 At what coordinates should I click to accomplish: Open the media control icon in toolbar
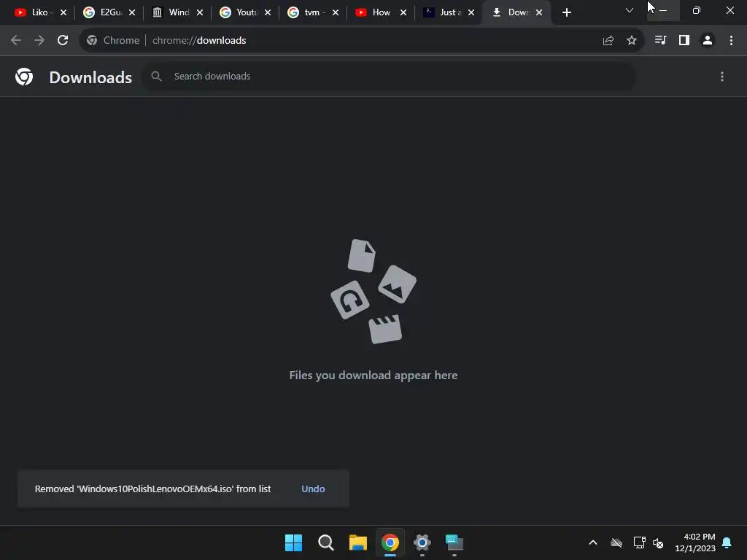point(660,41)
